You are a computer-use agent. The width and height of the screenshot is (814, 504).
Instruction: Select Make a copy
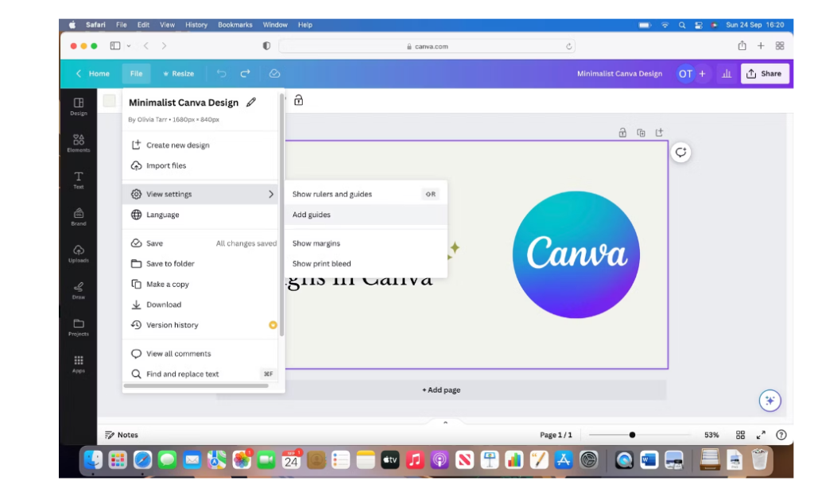point(200,285)
